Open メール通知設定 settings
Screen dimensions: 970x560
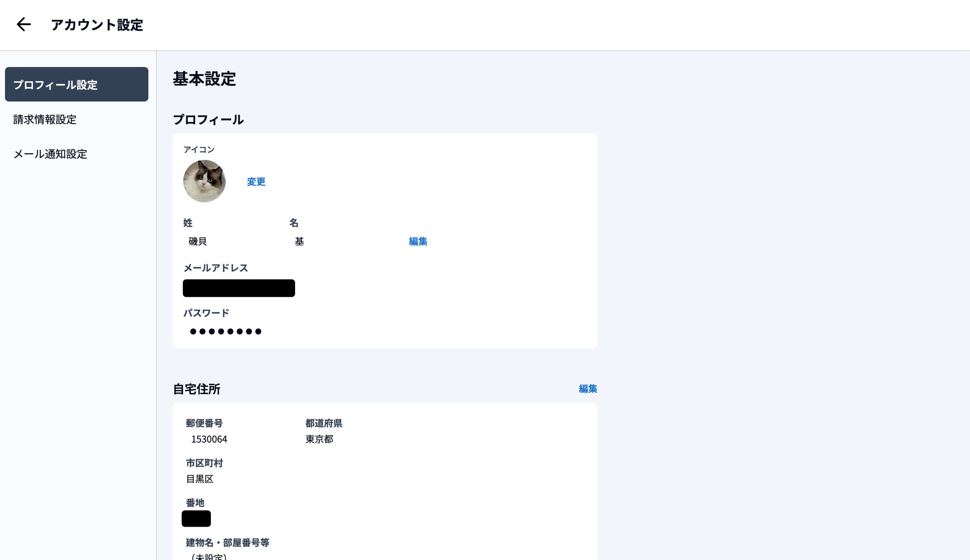click(x=50, y=154)
